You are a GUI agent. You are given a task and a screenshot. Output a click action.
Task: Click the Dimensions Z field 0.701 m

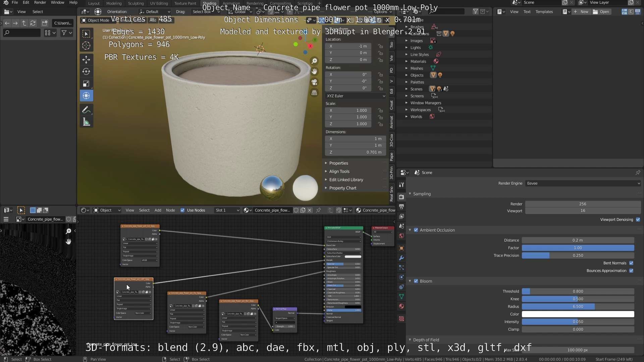(x=356, y=152)
